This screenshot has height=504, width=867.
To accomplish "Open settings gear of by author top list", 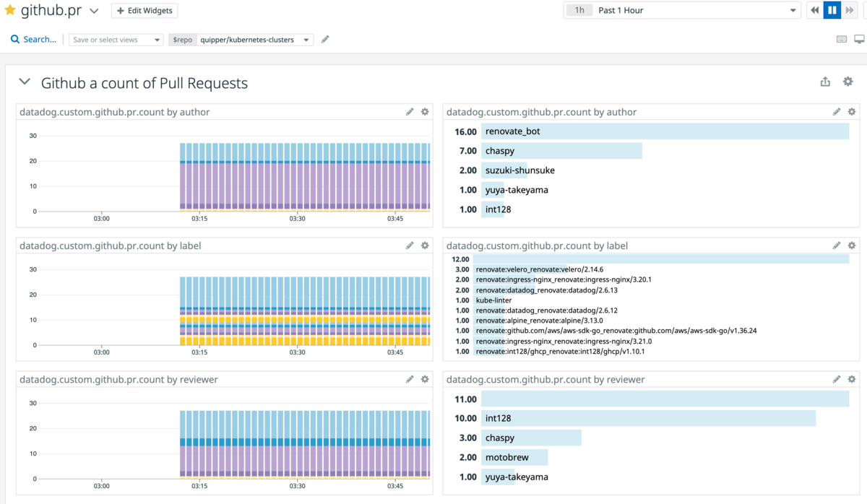I will click(852, 112).
